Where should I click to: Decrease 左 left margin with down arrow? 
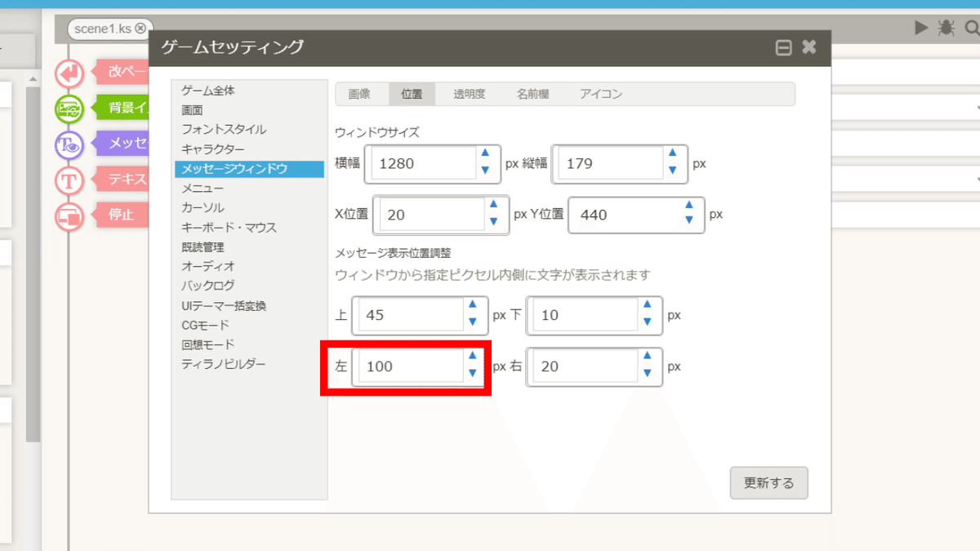[x=472, y=374]
